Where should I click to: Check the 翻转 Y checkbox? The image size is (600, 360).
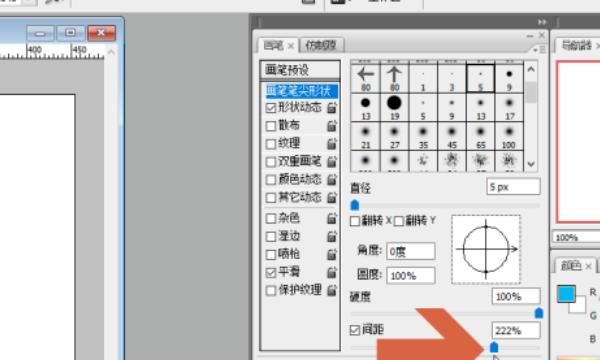coord(399,221)
